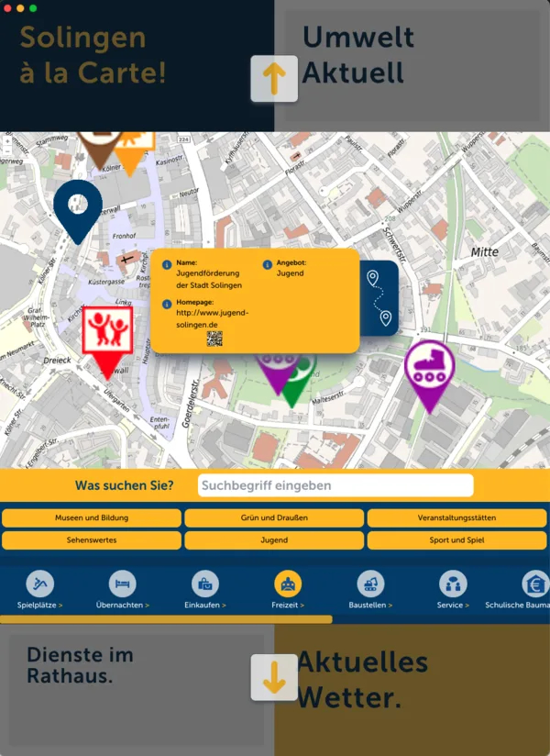
Task: Filter by Grün und Draußen
Action: click(x=274, y=517)
